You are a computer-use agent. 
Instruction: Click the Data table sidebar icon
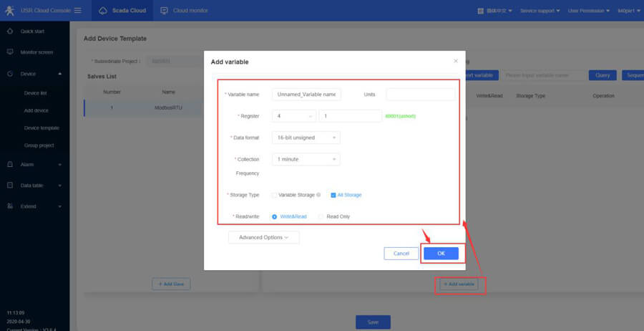[10, 186]
